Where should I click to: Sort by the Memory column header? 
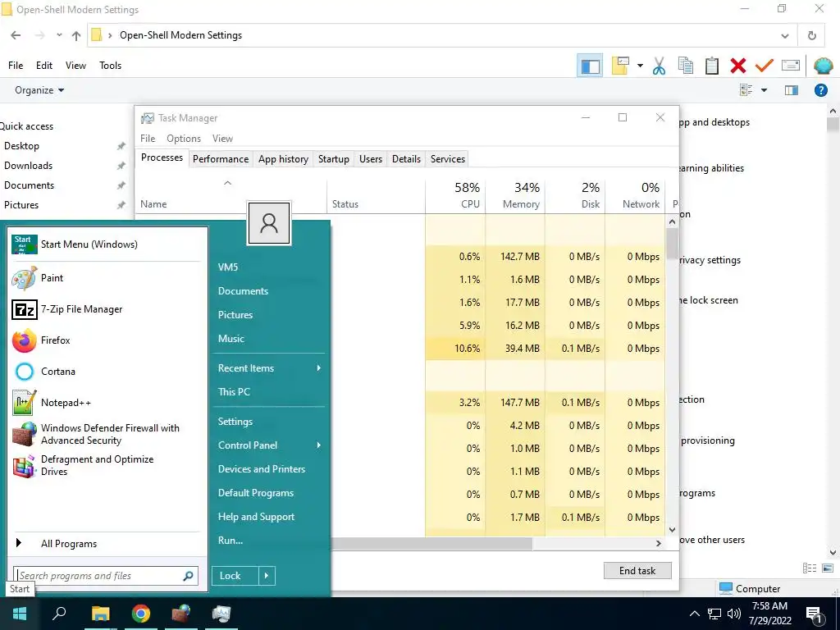tap(515, 195)
